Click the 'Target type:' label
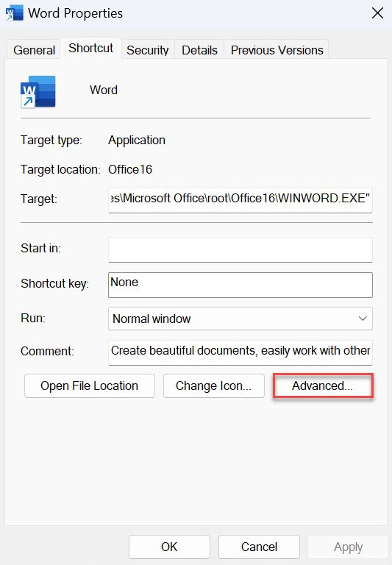 (x=51, y=140)
